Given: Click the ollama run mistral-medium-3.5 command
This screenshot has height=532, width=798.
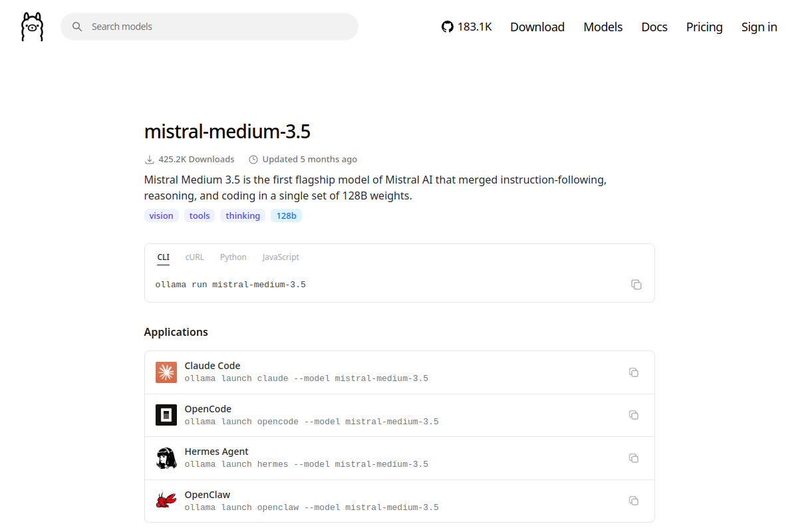Looking at the screenshot, I should pos(231,285).
